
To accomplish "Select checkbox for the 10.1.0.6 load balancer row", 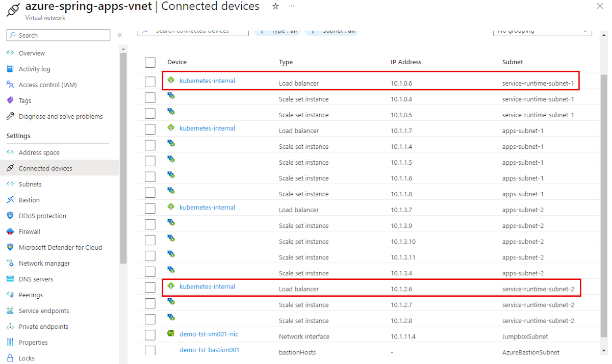I will click(x=150, y=82).
